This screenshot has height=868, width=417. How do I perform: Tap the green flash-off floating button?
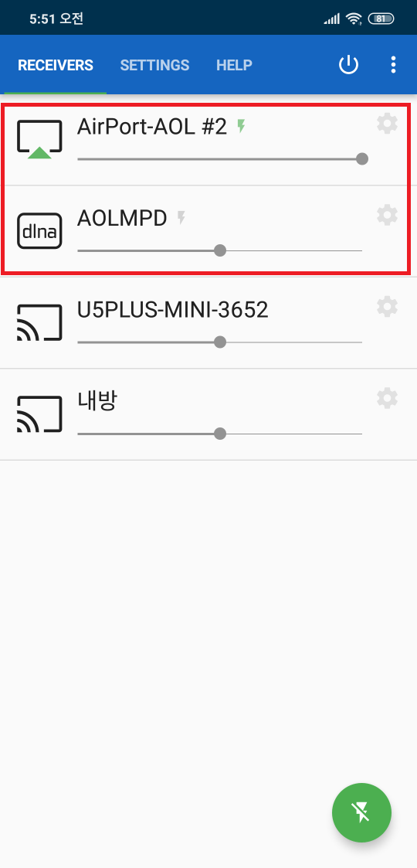pyautogui.click(x=361, y=812)
